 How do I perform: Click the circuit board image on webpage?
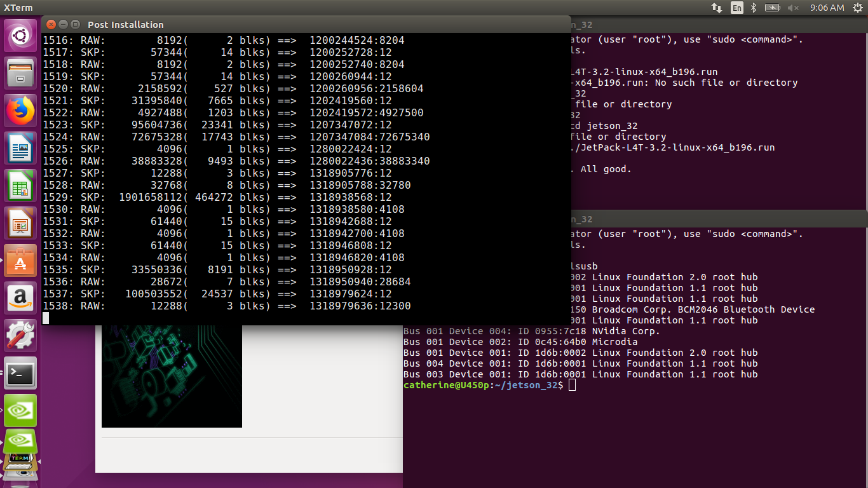pos(172,375)
